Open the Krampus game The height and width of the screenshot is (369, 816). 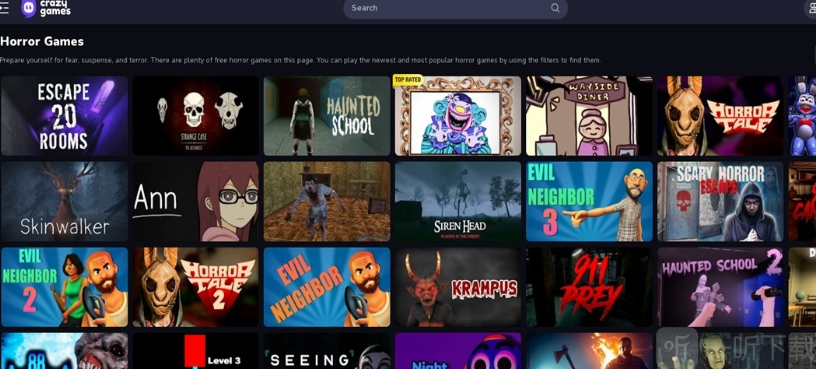(457, 287)
